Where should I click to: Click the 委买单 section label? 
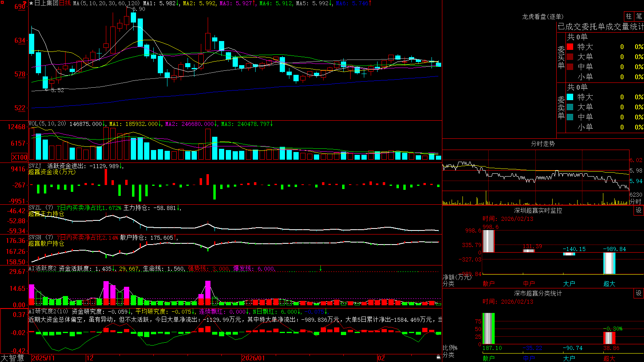pyautogui.click(x=561, y=57)
